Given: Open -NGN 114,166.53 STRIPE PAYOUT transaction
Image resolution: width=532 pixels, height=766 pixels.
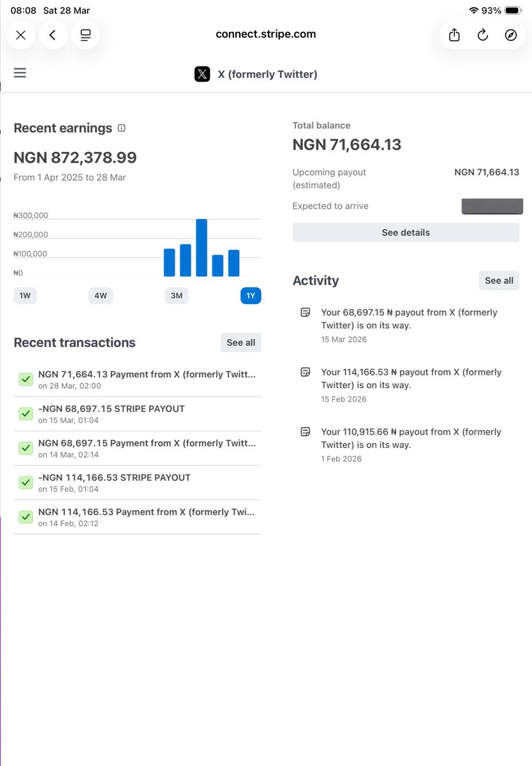Looking at the screenshot, I should pyautogui.click(x=137, y=483).
